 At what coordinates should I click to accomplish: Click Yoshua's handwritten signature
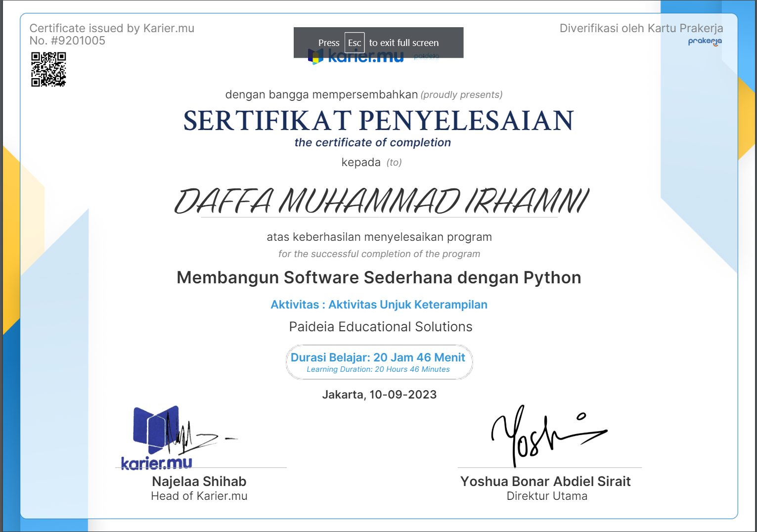point(543,435)
